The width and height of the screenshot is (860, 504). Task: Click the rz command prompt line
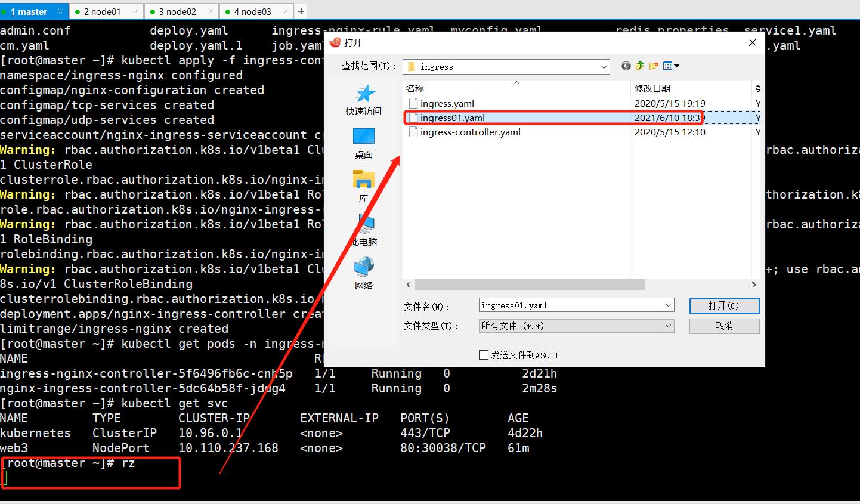point(68,463)
